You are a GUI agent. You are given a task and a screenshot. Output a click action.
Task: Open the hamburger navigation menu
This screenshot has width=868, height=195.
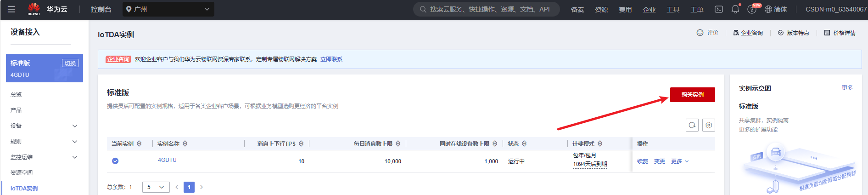click(x=11, y=9)
